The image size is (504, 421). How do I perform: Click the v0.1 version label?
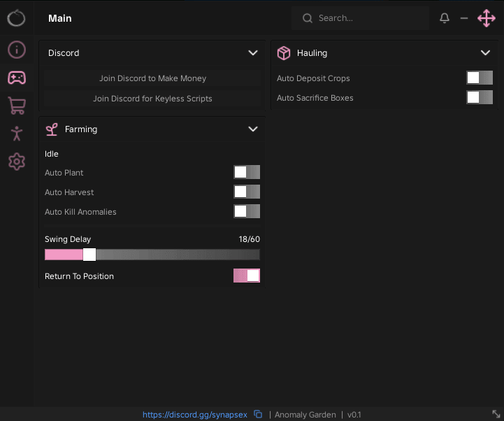354,415
